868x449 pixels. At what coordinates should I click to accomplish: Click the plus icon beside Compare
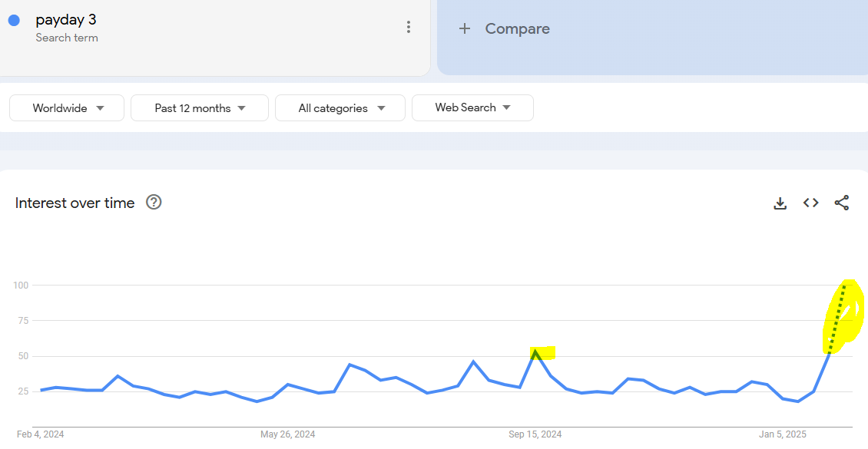tap(464, 29)
